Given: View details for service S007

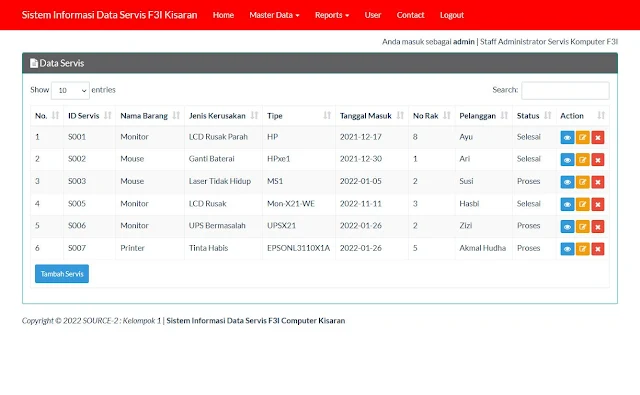Looking at the screenshot, I should pos(567,249).
